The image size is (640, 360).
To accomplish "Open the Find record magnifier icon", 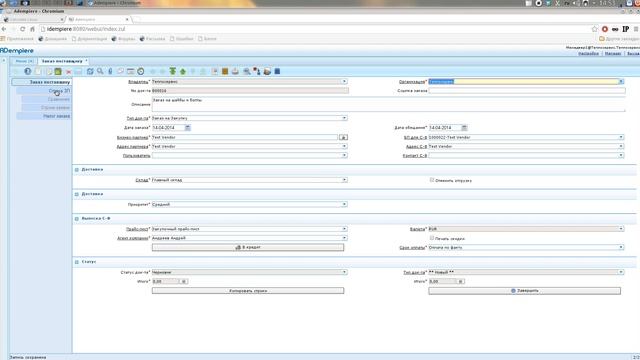I will (x=100, y=71).
